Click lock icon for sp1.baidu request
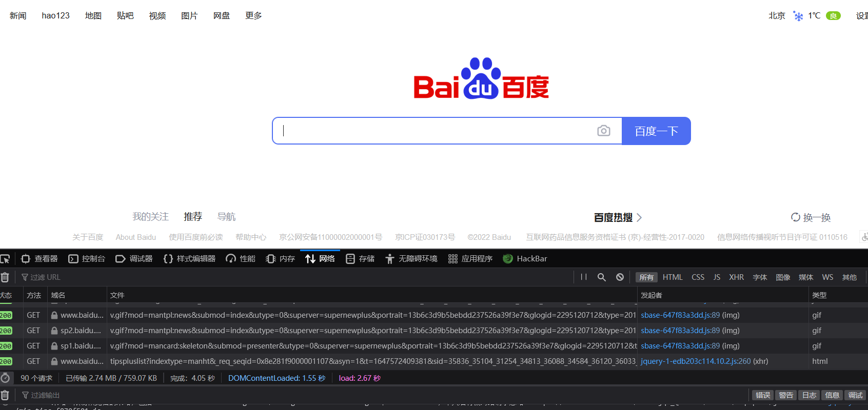Screen dimensions: 868x410 pos(54,346)
